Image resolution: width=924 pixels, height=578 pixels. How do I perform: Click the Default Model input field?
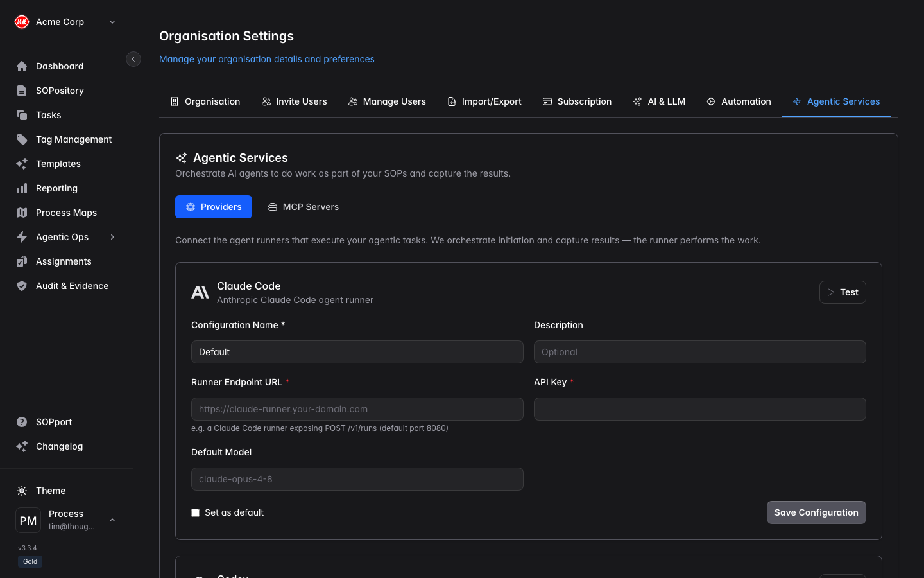click(357, 479)
